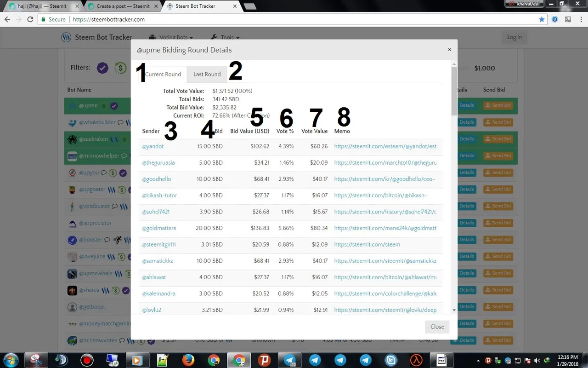Toggle the purple verified filter icon
Viewport: 588px width, 368px height.
coord(102,68)
